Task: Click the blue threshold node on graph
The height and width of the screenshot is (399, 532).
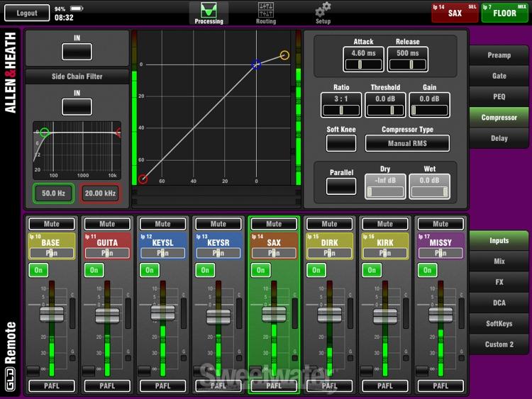Action: pyautogui.click(x=257, y=65)
